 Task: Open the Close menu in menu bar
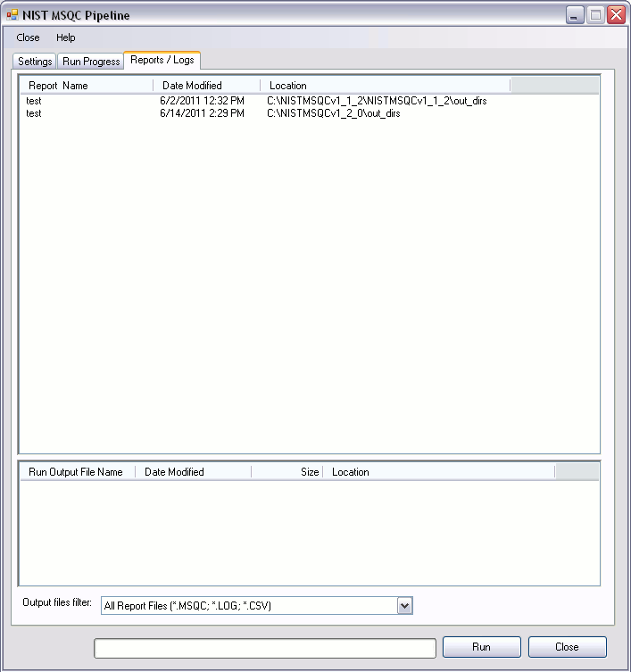(28, 37)
